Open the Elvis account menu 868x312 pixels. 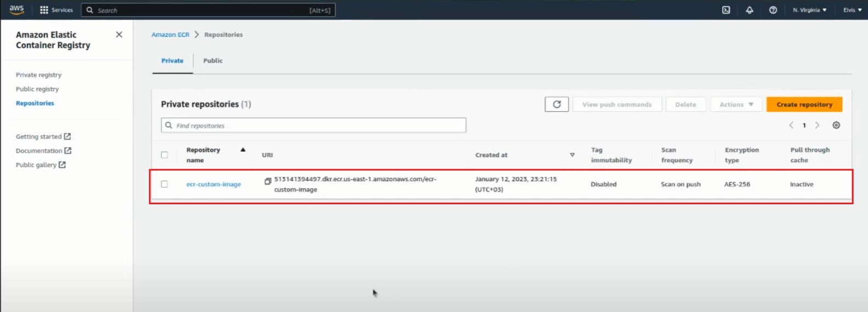[852, 10]
